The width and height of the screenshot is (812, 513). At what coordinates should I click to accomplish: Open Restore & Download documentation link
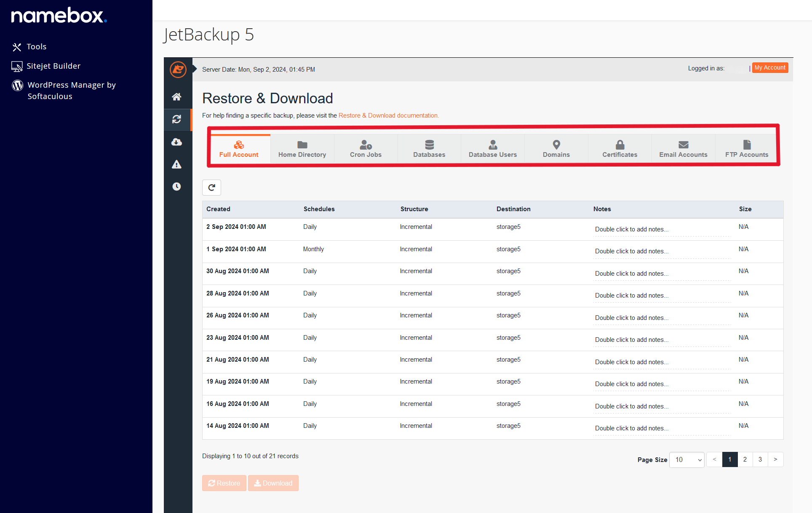pos(388,115)
